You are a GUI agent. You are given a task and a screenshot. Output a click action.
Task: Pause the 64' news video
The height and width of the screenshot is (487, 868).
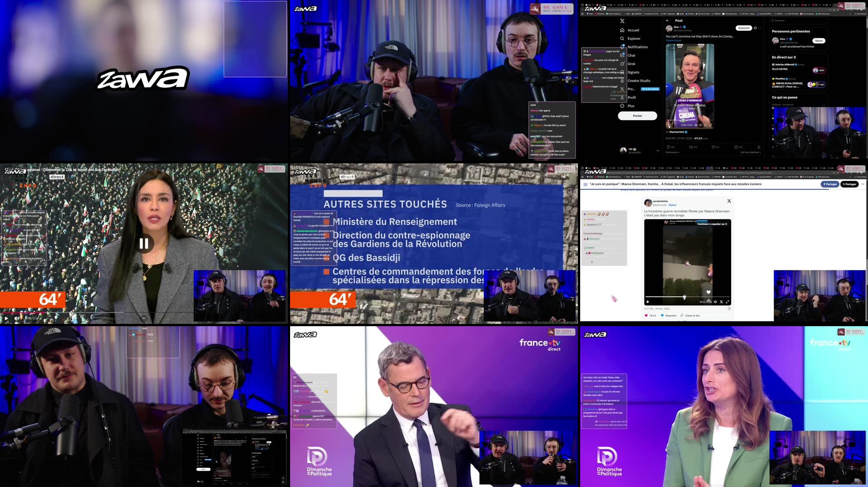144,244
